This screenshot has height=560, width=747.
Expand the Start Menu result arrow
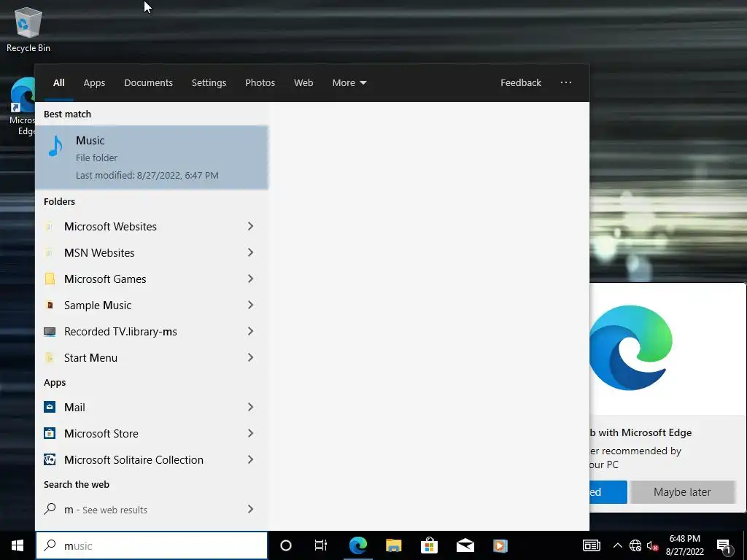click(251, 357)
